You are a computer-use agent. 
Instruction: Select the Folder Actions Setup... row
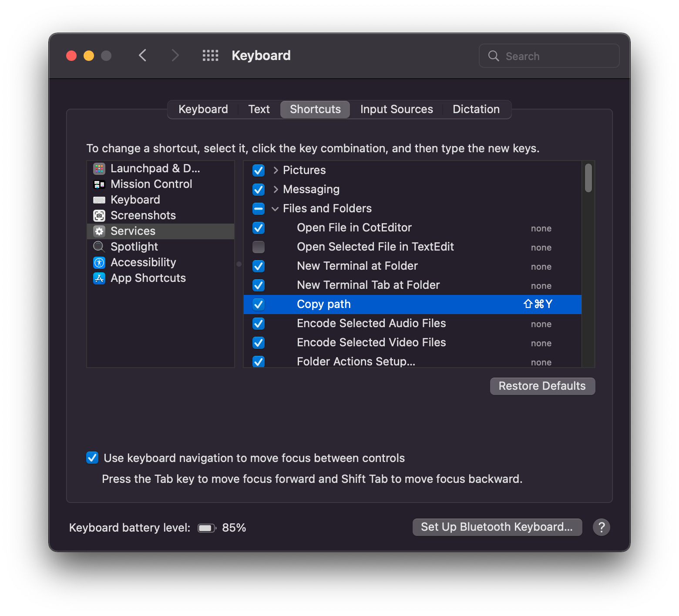click(413, 360)
